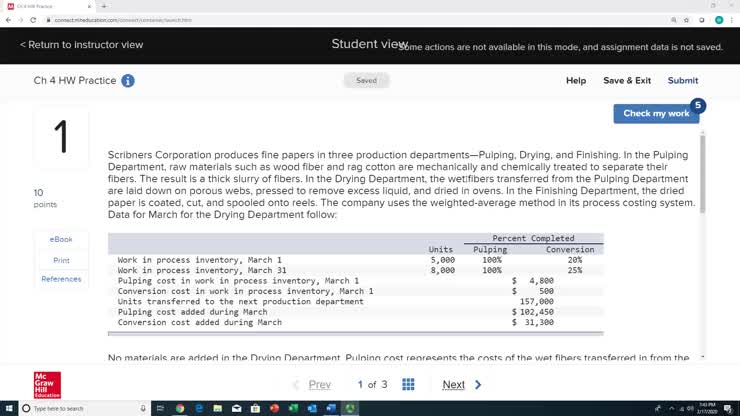Image resolution: width=740 pixels, height=416 pixels.
Task: Reload the page using browser refresh icon
Action: tap(32, 20)
